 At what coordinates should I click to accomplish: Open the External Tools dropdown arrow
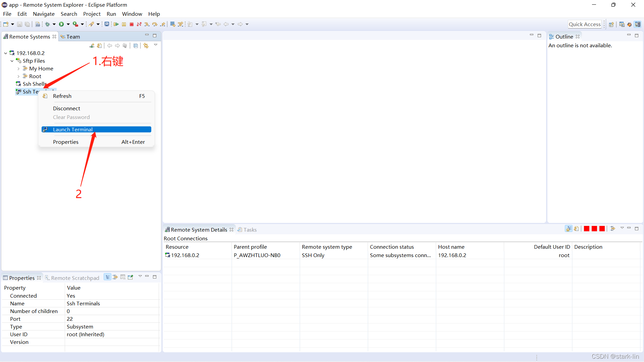(x=82, y=24)
